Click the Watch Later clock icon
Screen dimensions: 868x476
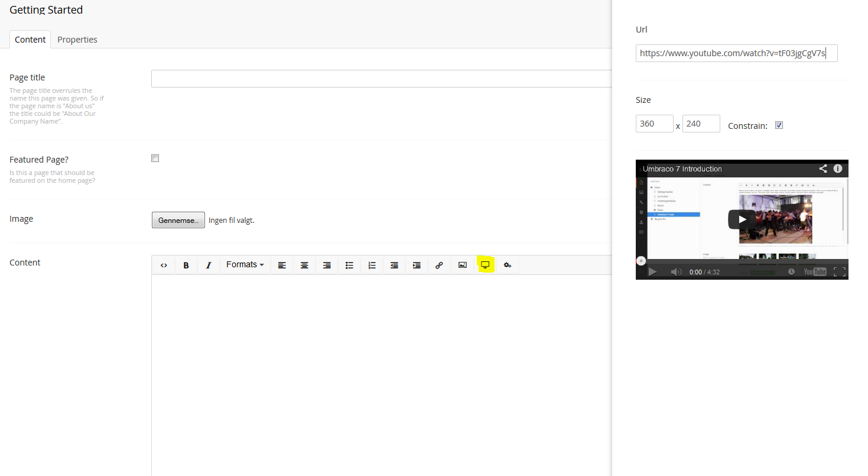click(x=791, y=272)
